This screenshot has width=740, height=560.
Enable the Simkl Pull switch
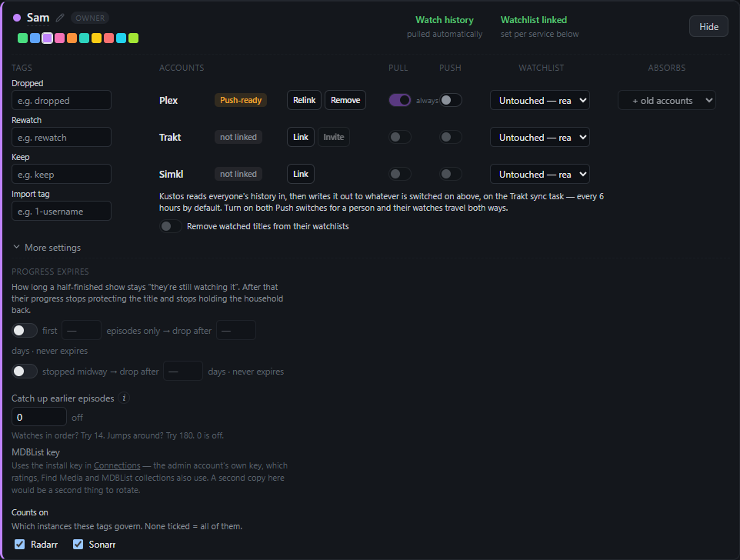coord(400,174)
